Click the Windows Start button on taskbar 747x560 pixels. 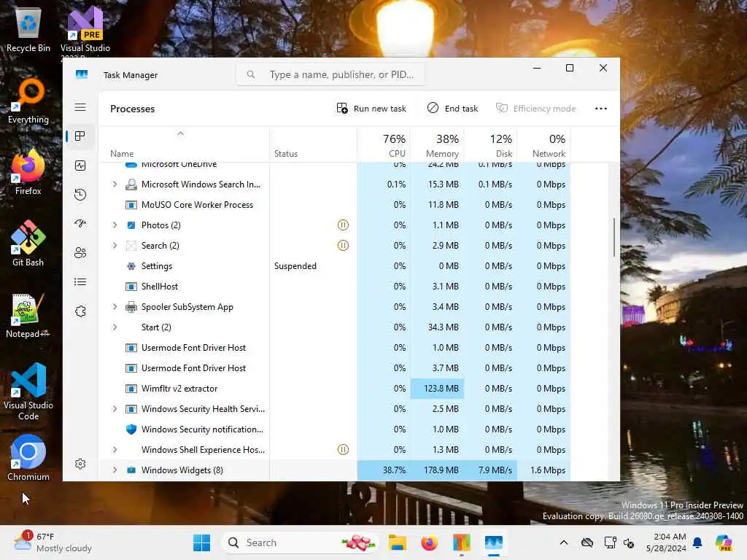pos(201,542)
